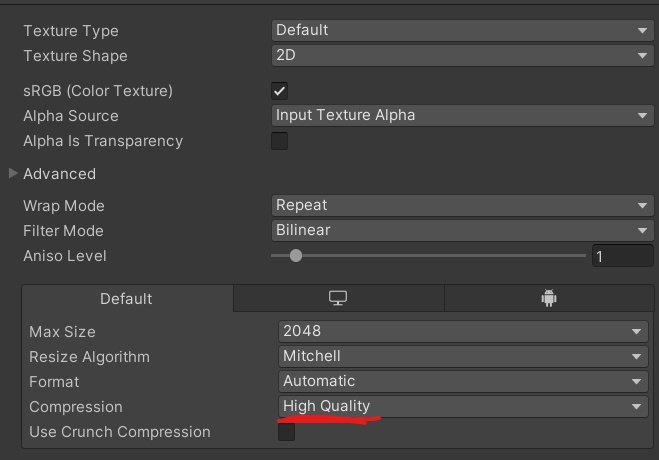This screenshot has height=460, width=659.
Task: Select the Standalone PC monitor tab
Action: [x=338, y=298]
